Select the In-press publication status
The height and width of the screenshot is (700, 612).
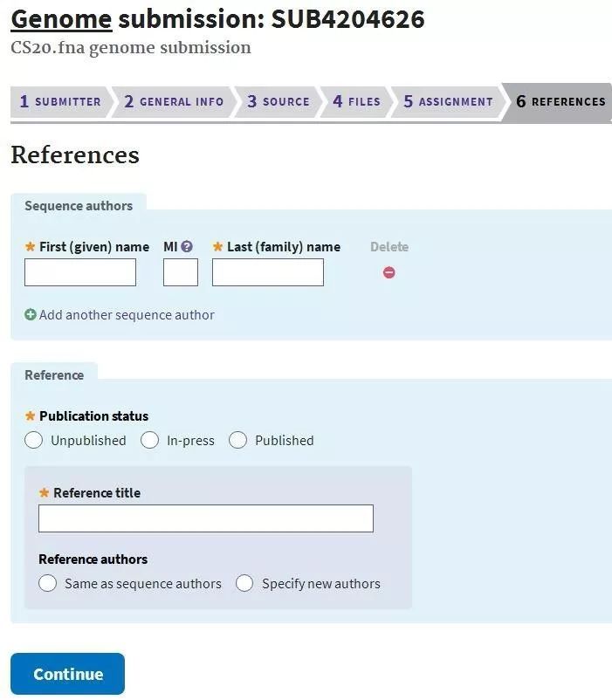[150, 441]
